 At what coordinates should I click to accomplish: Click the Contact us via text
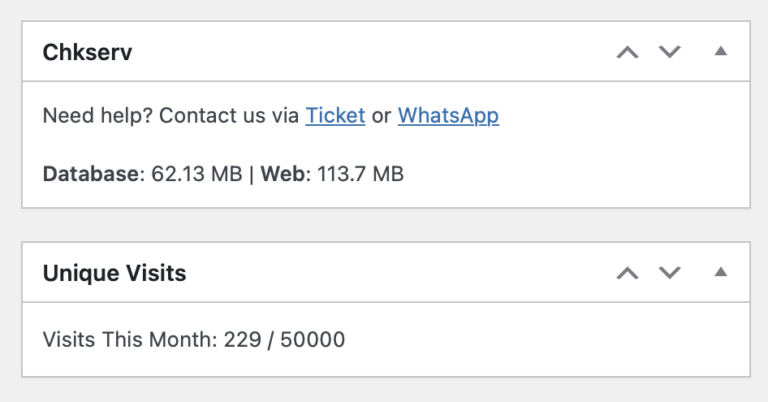[x=229, y=115]
